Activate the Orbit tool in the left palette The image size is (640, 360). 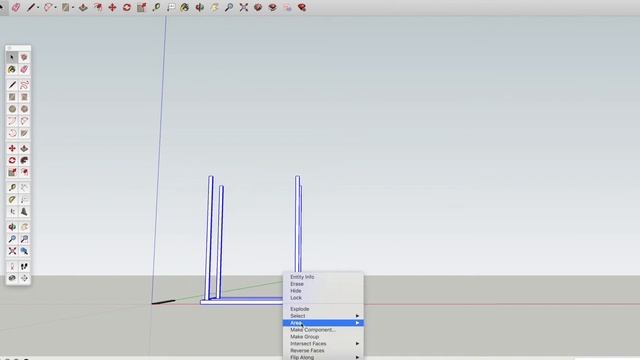click(12, 227)
